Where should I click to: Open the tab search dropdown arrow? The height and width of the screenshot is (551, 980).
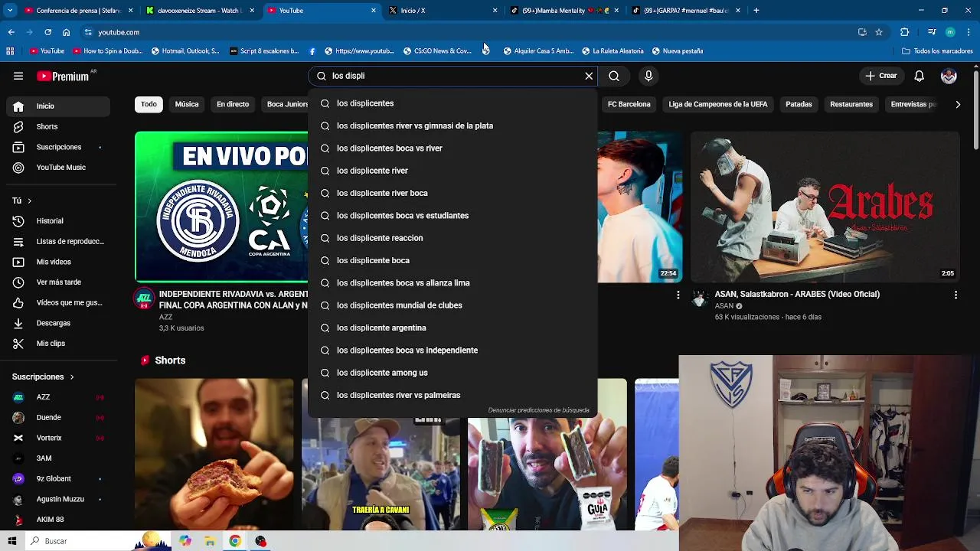(10, 11)
